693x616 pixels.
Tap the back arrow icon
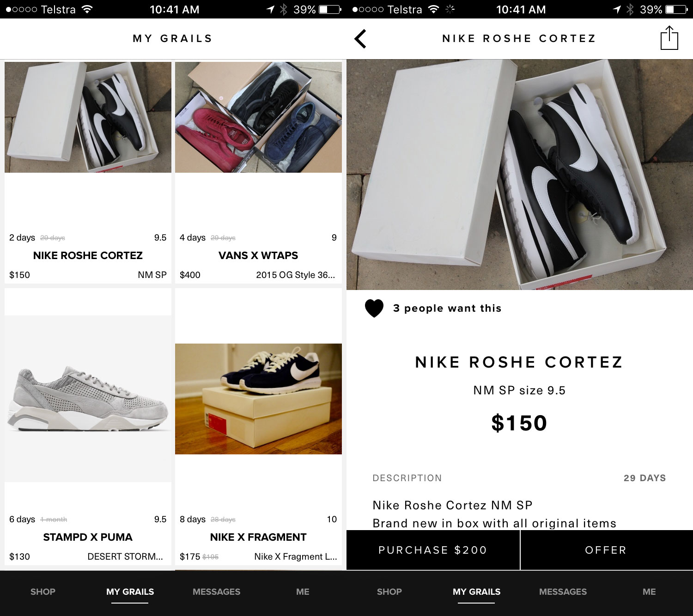click(360, 39)
